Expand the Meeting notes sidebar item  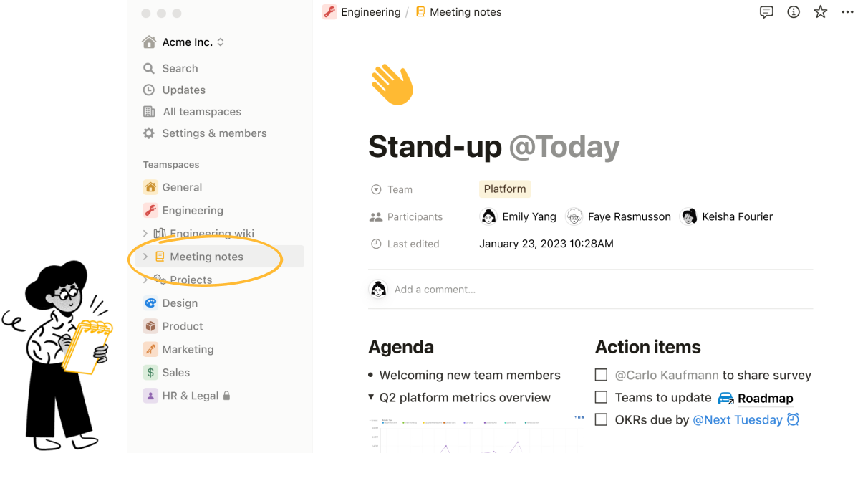click(x=145, y=257)
